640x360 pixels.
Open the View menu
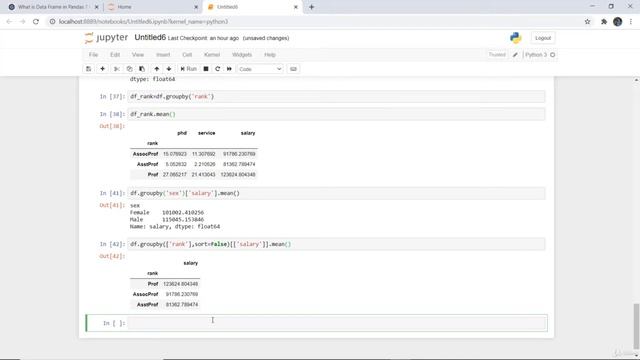pyautogui.click(x=138, y=55)
